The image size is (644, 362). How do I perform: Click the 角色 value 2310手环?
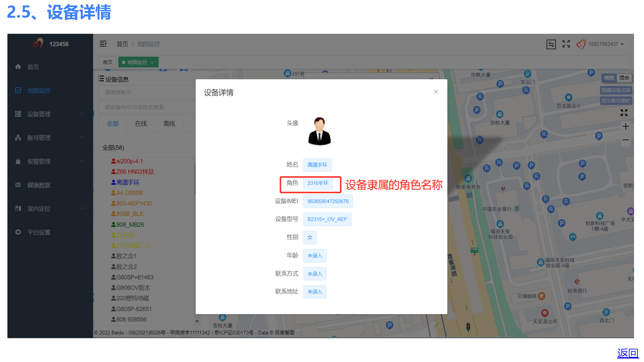coord(318,183)
